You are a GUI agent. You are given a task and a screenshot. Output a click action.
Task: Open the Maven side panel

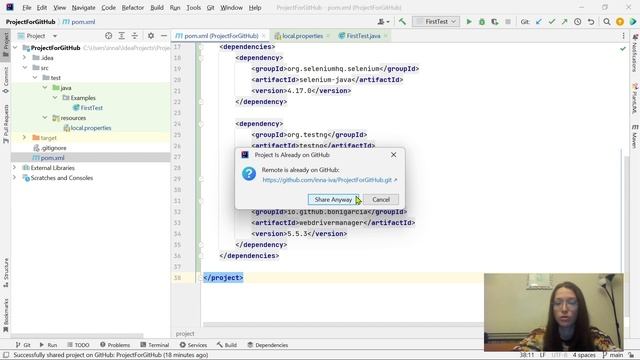(x=635, y=137)
